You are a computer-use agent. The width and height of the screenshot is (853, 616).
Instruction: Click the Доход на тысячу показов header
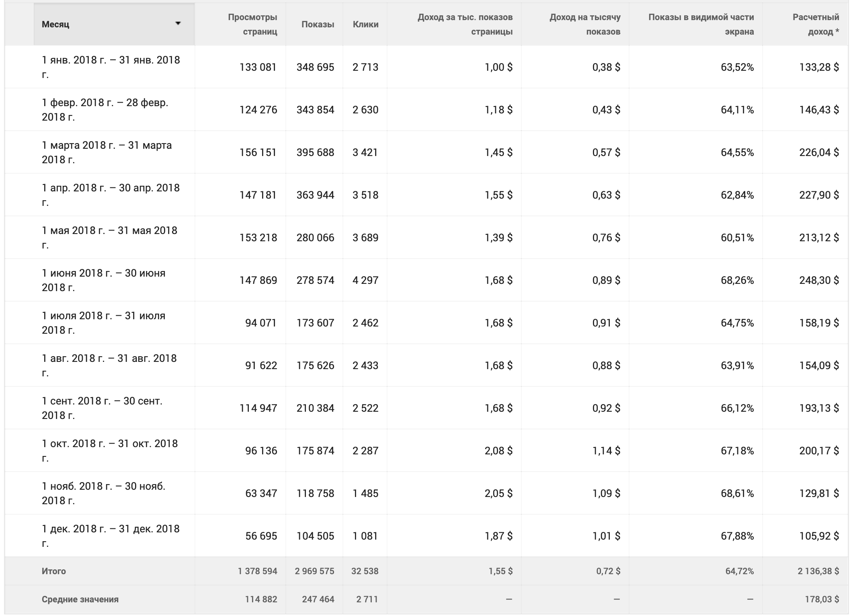tap(585, 24)
